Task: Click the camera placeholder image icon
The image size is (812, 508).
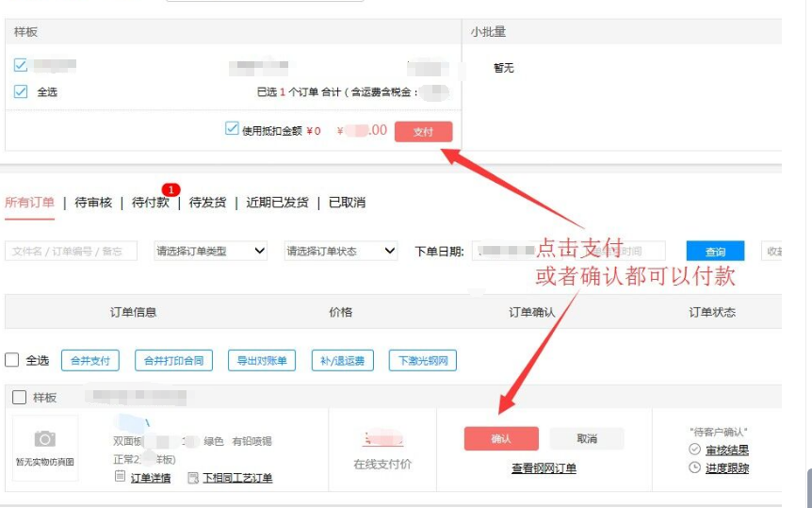Action: (44, 439)
